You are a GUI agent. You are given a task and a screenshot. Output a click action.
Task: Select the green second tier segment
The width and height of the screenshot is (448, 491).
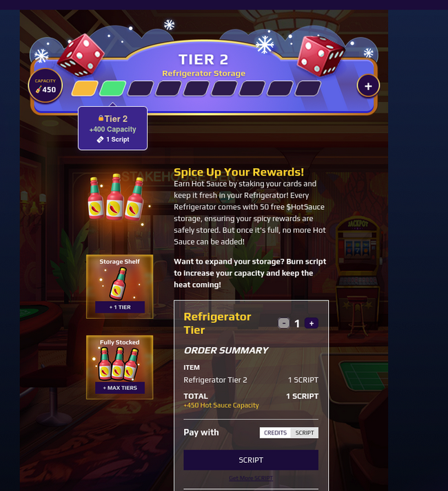tap(112, 89)
